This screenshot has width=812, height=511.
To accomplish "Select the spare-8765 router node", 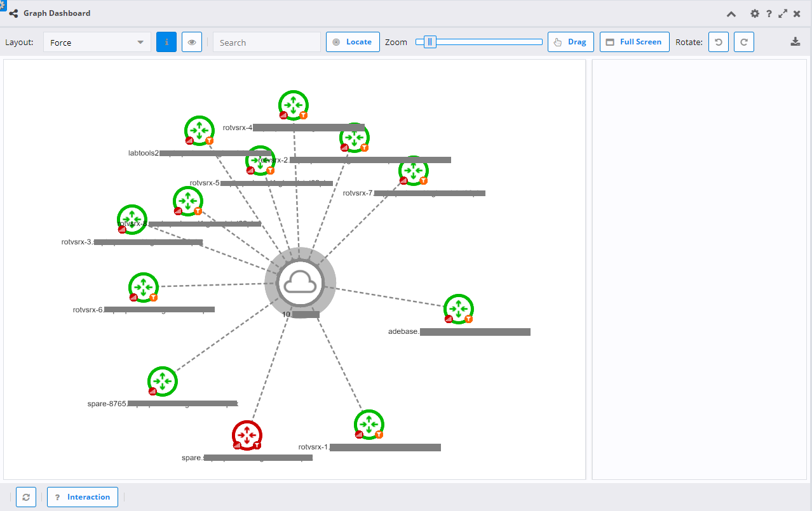I will pyautogui.click(x=163, y=382).
